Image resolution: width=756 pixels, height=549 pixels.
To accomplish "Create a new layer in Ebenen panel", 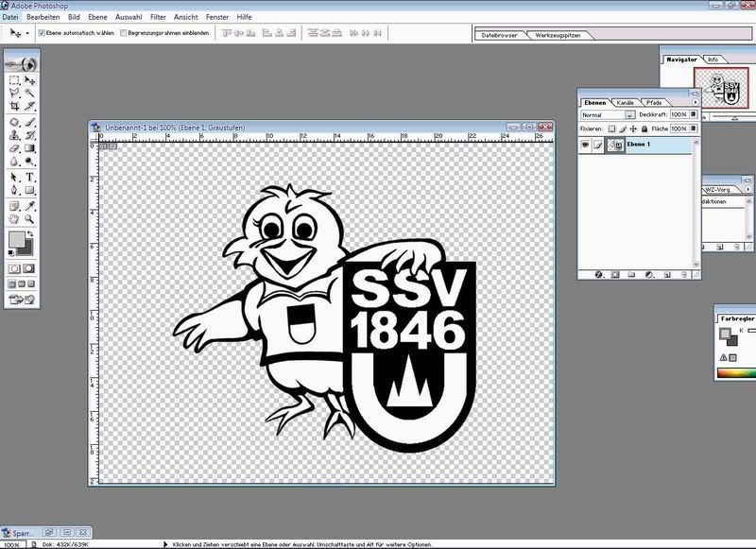I will click(667, 275).
